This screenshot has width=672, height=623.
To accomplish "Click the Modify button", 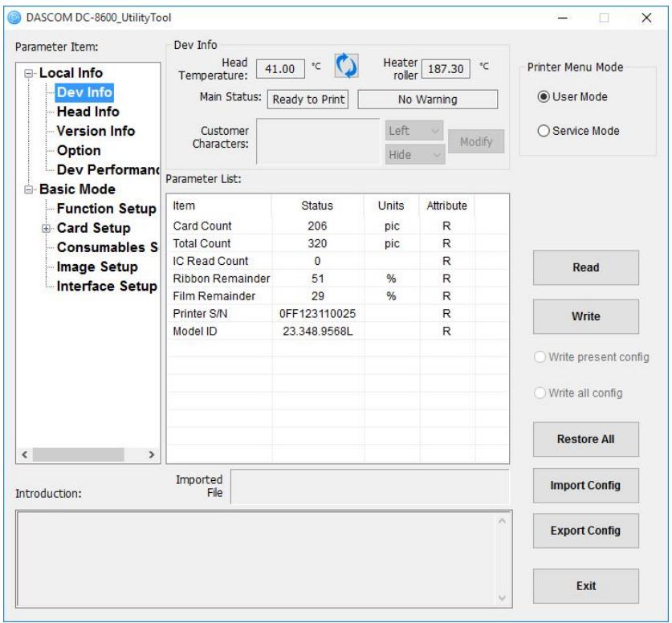I will click(476, 141).
